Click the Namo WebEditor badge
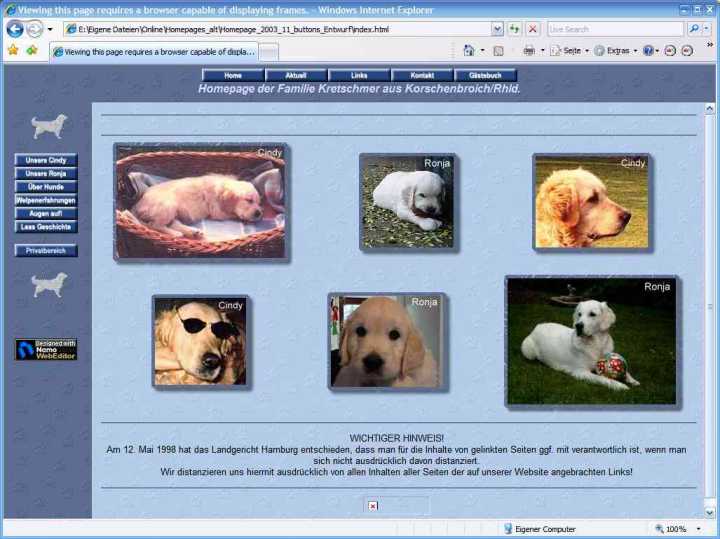The height and width of the screenshot is (539, 720). point(46,349)
